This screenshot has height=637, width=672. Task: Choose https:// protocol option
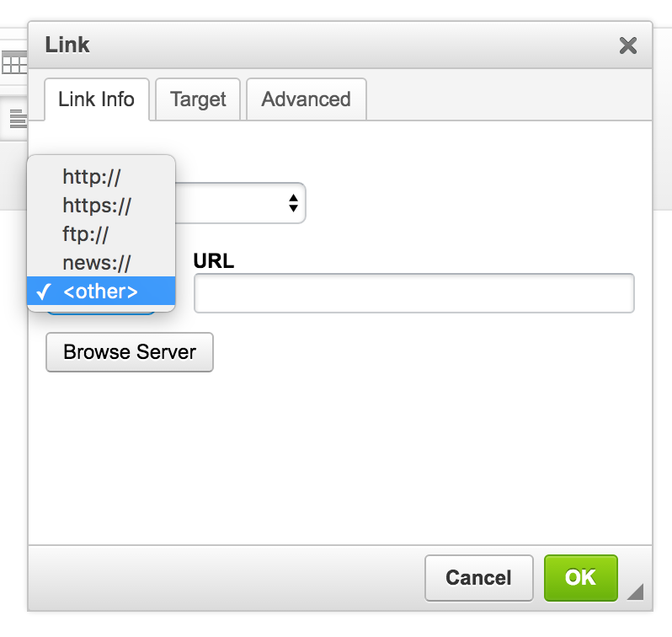click(97, 206)
